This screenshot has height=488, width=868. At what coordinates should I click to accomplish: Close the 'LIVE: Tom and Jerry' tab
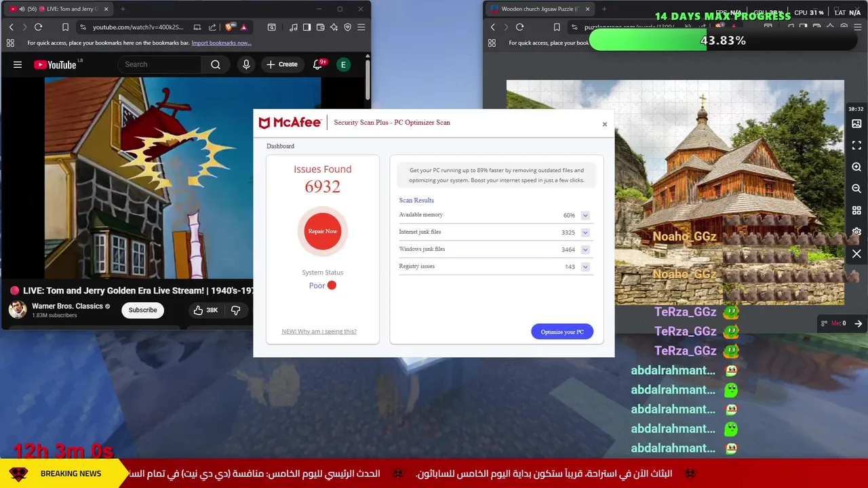tap(106, 9)
